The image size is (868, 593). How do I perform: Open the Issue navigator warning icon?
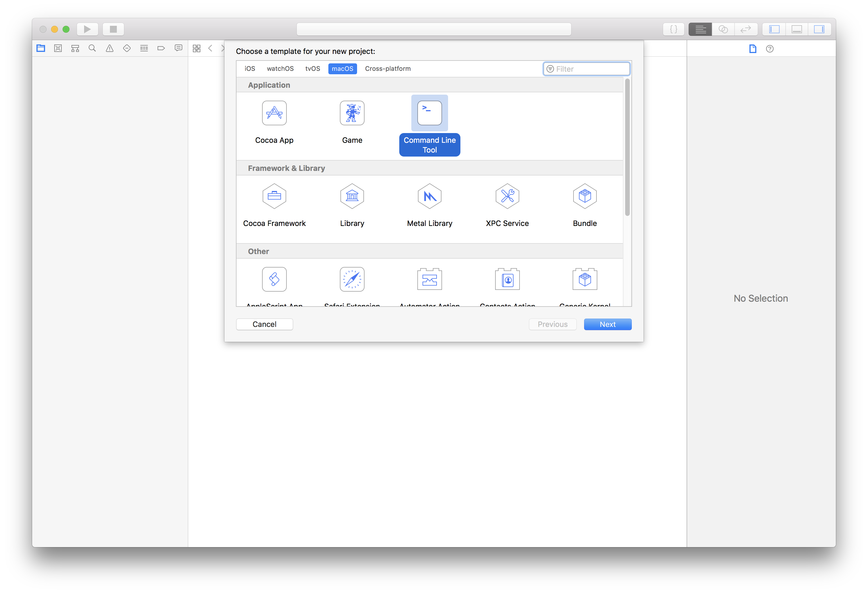[109, 48]
